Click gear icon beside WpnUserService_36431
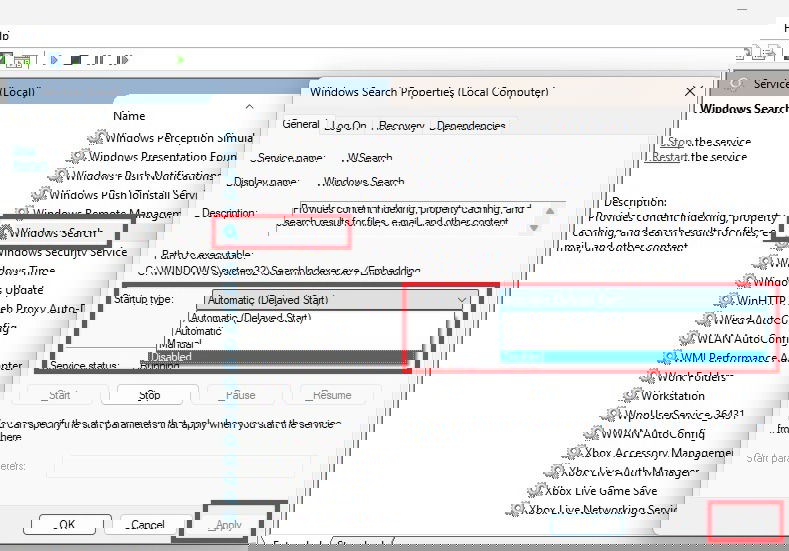Screen dimensions: 789x551 click(611, 415)
